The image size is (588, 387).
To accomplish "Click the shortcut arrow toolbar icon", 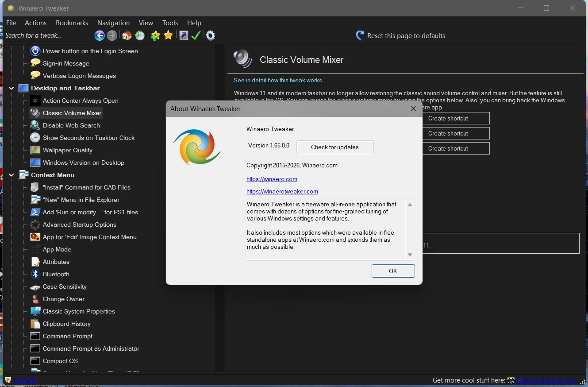I will click(x=184, y=35).
